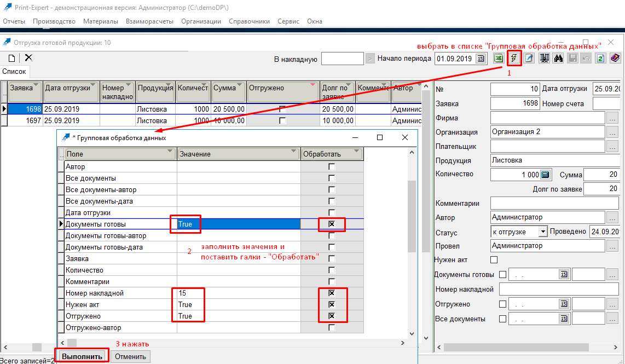Toggle Обработать checkbox for Документы готовы row
Image resolution: width=625 pixels, height=364 pixels.
[332, 224]
